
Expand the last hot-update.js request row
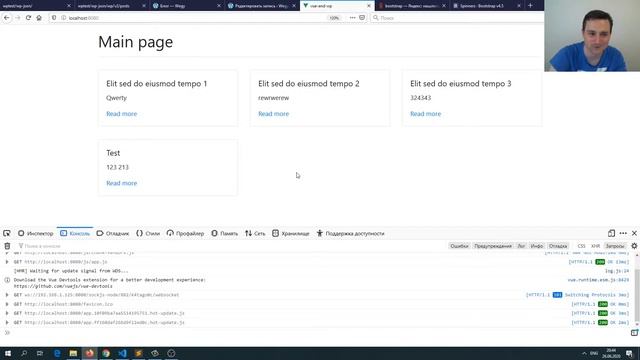coord(7,322)
